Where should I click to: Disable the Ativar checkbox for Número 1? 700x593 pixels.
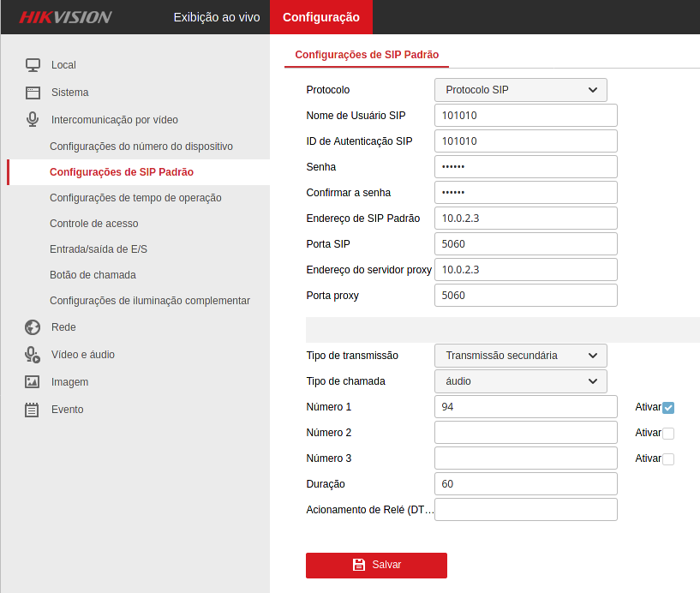(x=668, y=408)
